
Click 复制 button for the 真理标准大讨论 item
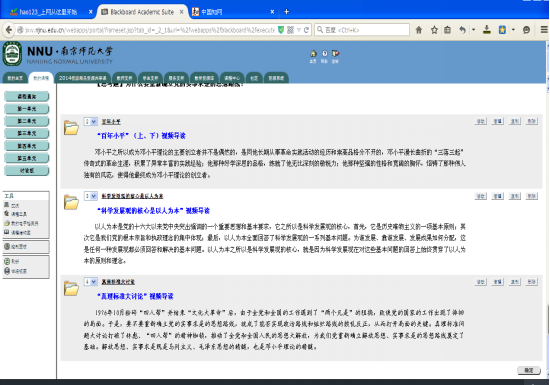(515, 282)
